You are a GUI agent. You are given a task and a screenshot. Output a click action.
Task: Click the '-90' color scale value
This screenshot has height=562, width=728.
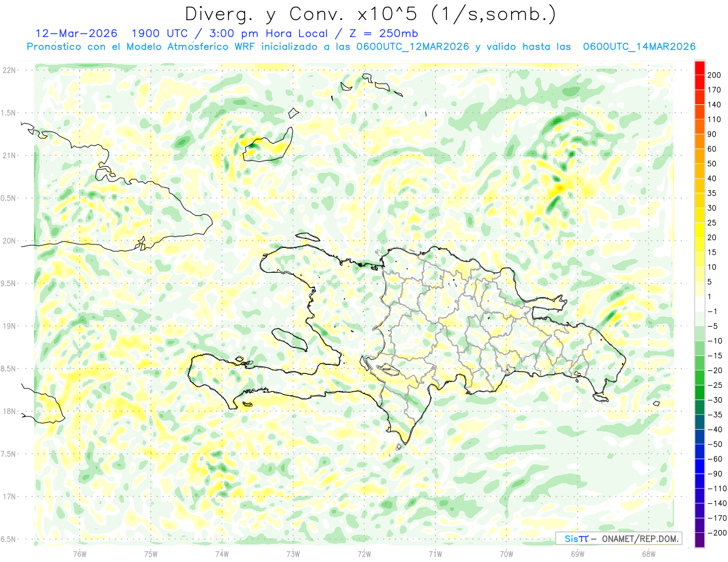[715, 473]
